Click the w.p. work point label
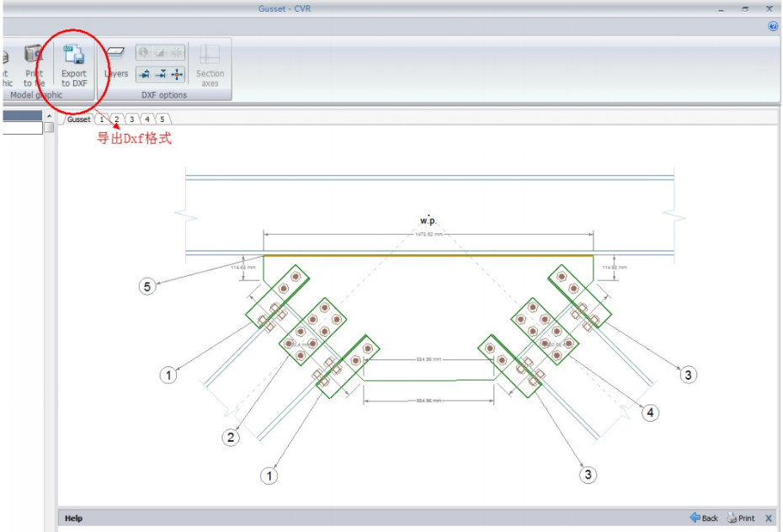Viewport: 783px width, 532px height. tap(428, 220)
